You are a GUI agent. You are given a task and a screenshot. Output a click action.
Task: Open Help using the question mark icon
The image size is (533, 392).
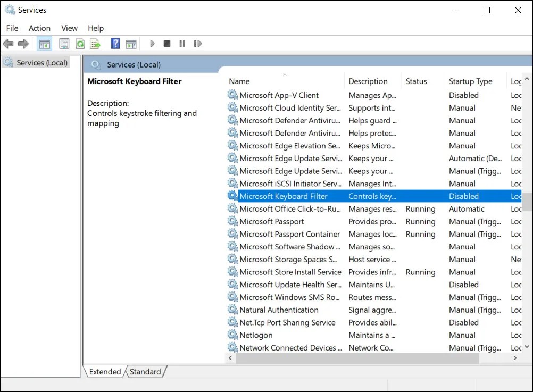click(115, 43)
